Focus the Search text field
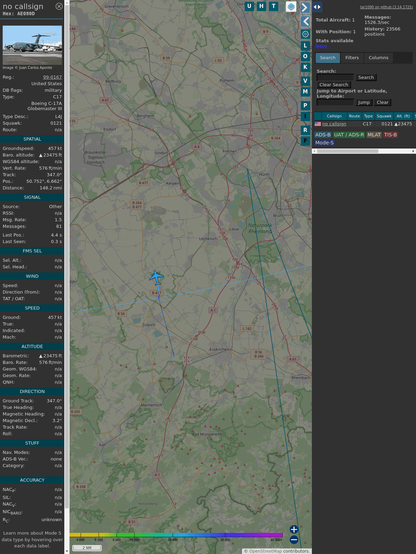 tap(335, 77)
